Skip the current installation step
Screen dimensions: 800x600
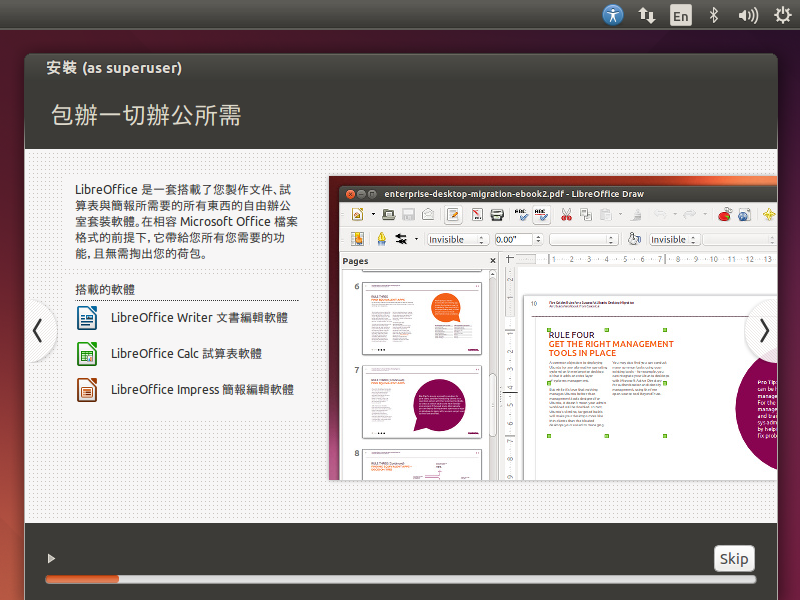coord(734,558)
